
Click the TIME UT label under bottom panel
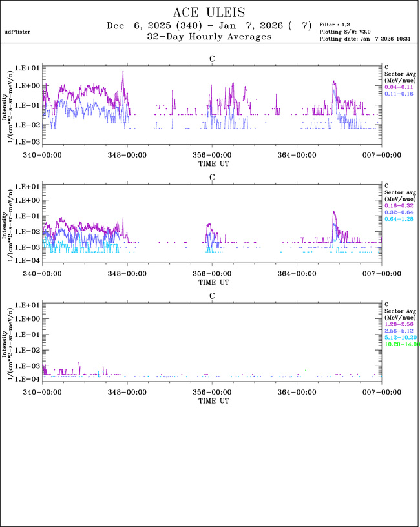[x=212, y=401]
